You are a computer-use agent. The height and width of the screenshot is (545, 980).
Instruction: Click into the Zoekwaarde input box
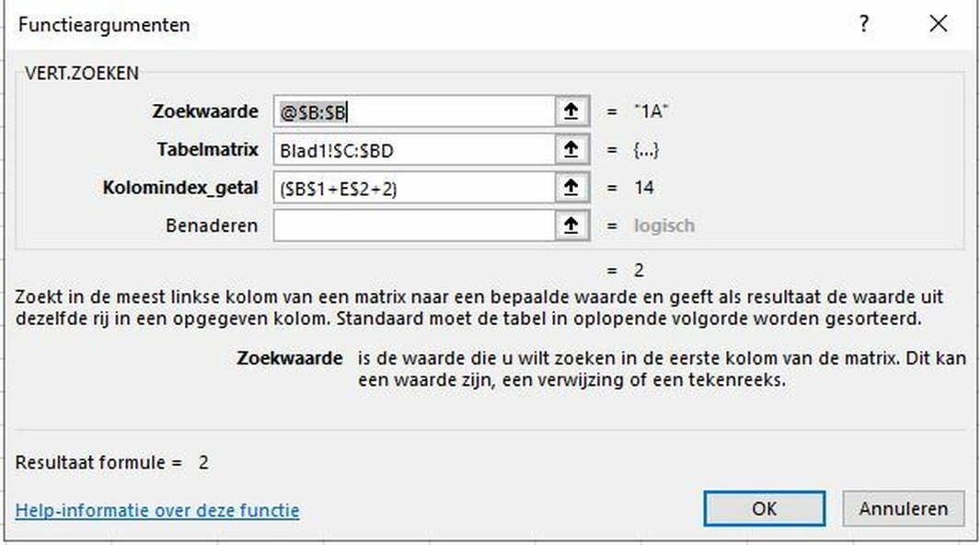[414, 112]
